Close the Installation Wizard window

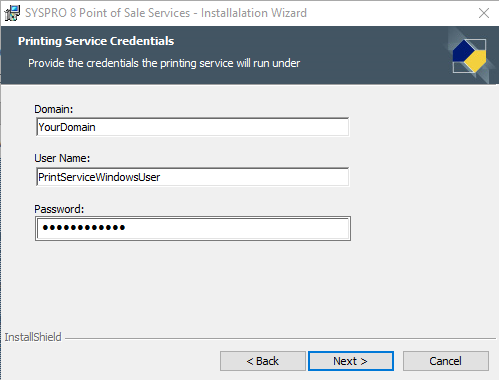point(484,13)
